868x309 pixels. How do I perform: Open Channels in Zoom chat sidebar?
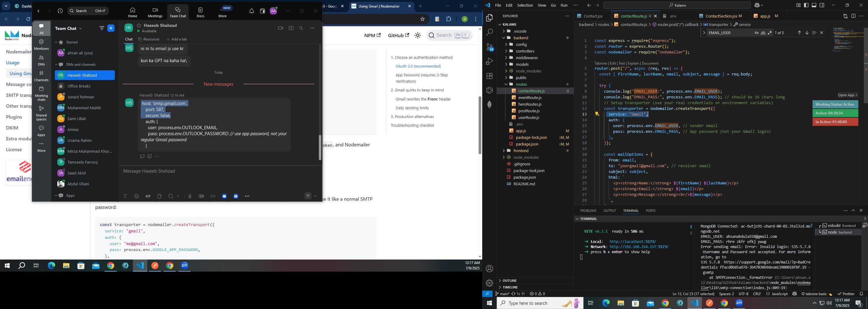[x=42, y=76]
